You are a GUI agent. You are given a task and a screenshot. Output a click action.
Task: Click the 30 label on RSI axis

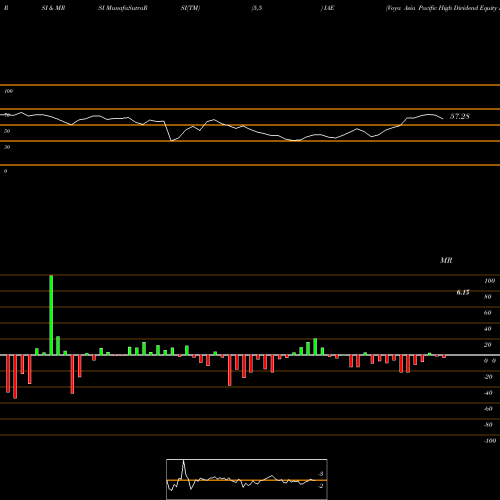(x=7, y=147)
